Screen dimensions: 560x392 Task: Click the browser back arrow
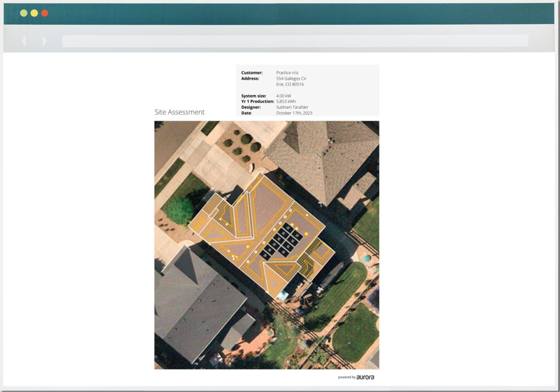pyautogui.click(x=24, y=41)
